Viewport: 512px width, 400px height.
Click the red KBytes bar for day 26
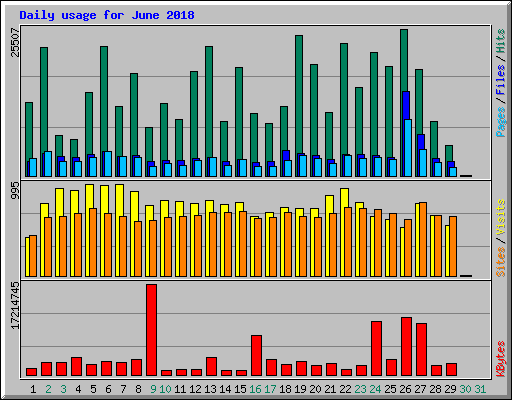click(x=406, y=347)
